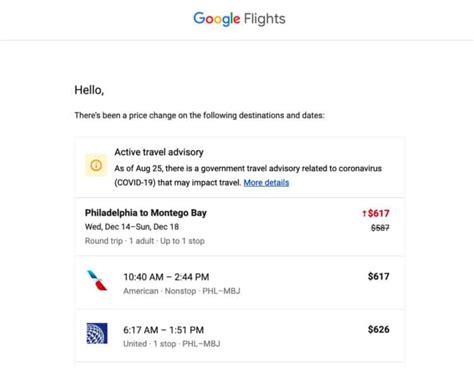
Task: Click the Google Flights logo
Action: (x=239, y=19)
